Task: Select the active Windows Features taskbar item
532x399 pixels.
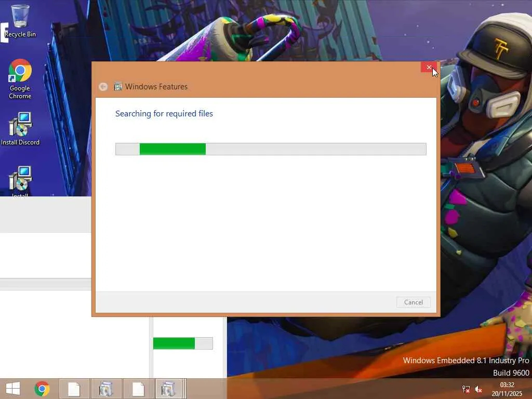Action: [169, 389]
